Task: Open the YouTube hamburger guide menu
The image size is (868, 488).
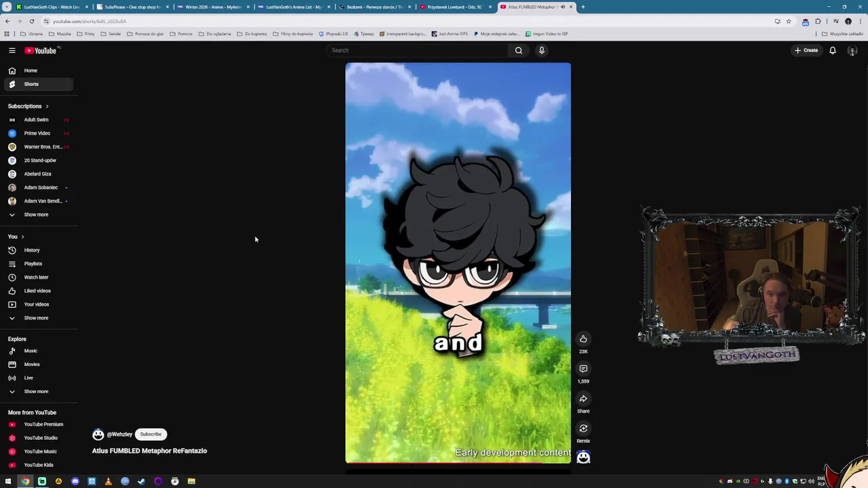Action: (x=12, y=50)
